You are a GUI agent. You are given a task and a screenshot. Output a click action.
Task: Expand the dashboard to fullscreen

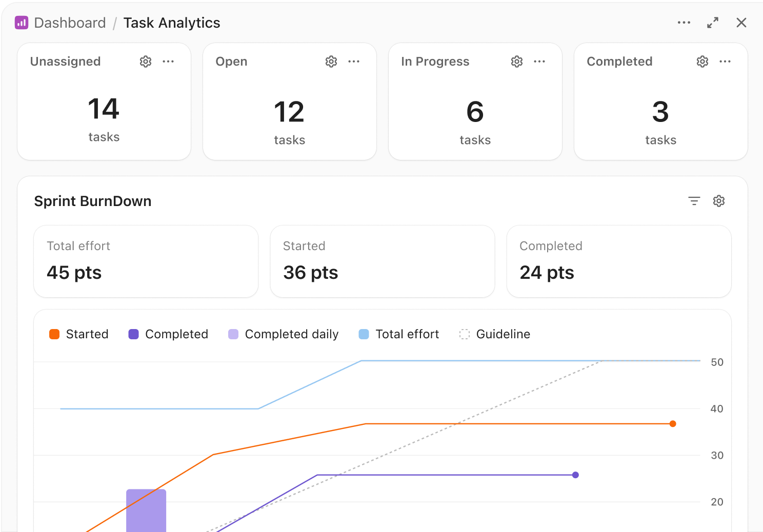tap(713, 23)
